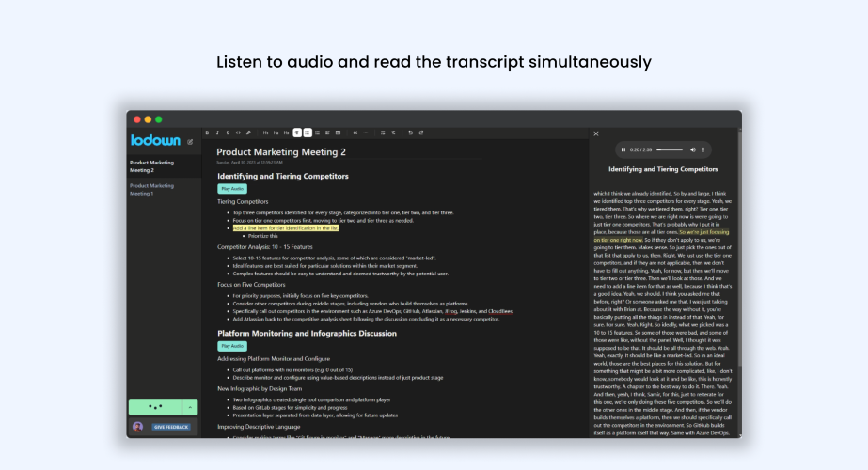Click the note date line under the title
This screenshot has width=868, height=470.
pyautogui.click(x=249, y=163)
